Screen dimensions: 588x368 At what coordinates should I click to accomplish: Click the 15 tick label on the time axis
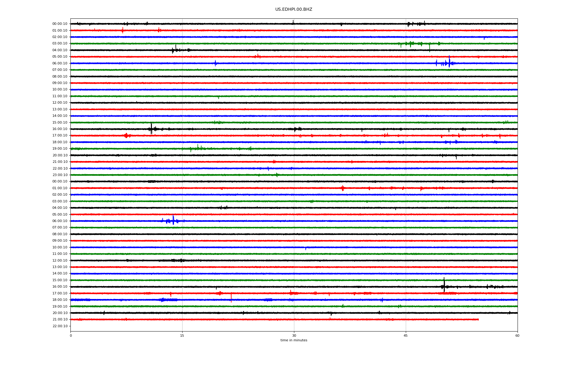pos(182,335)
